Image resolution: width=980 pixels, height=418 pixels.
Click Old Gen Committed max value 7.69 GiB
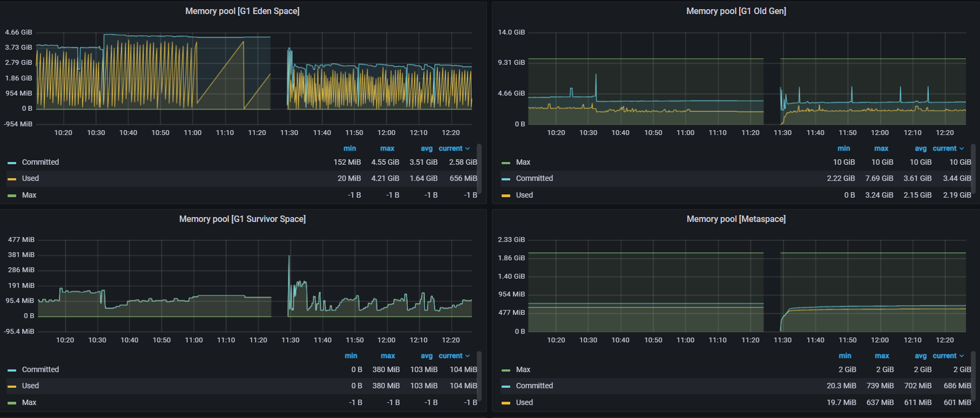[879, 178]
